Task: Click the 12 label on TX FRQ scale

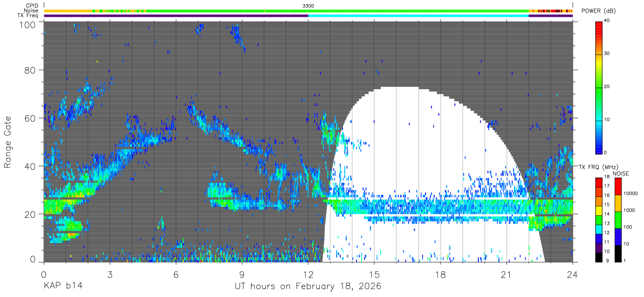Action: (x=607, y=233)
